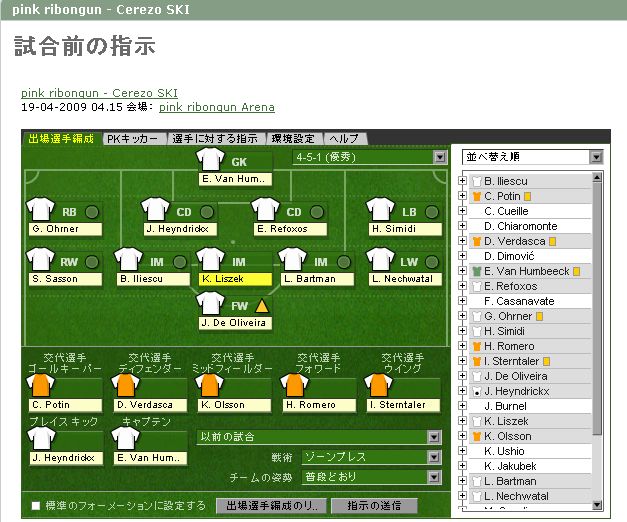Click K. Liszek's shirt in midfield
Image resolution: width=627 pixels, height=522 pixels.
[211, 260]
